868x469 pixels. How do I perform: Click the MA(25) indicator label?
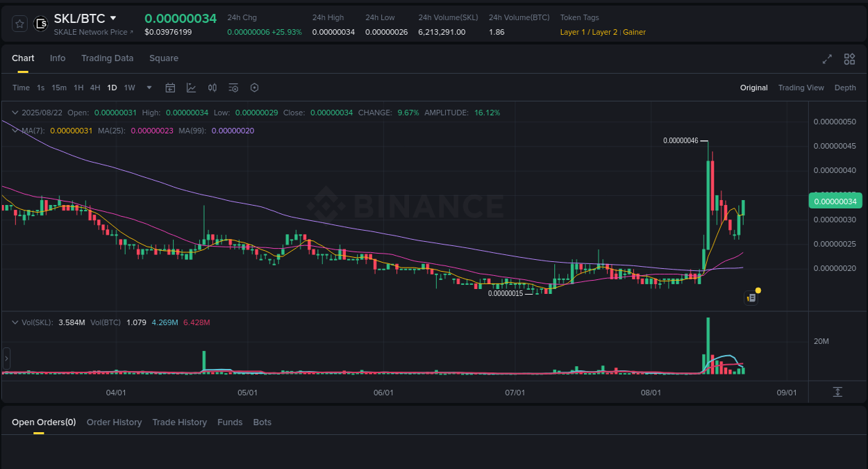pos(112,131)
